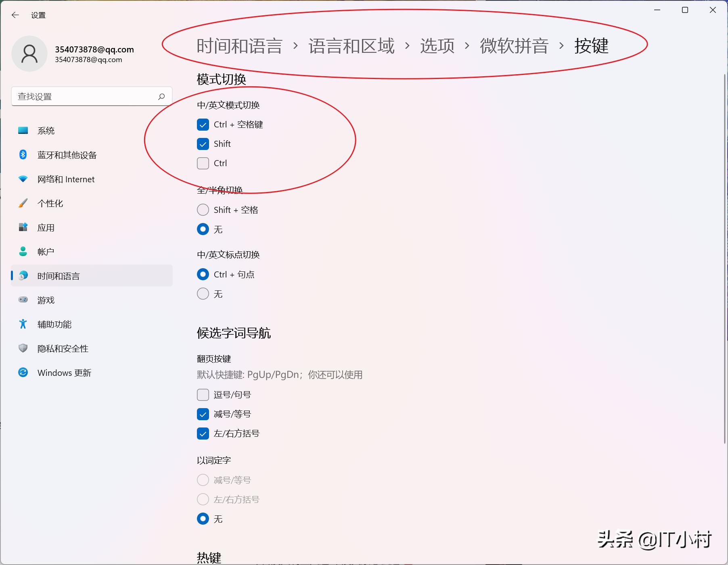Navigate to 微软拼音 breadcrumb

[x=514, y=46]
